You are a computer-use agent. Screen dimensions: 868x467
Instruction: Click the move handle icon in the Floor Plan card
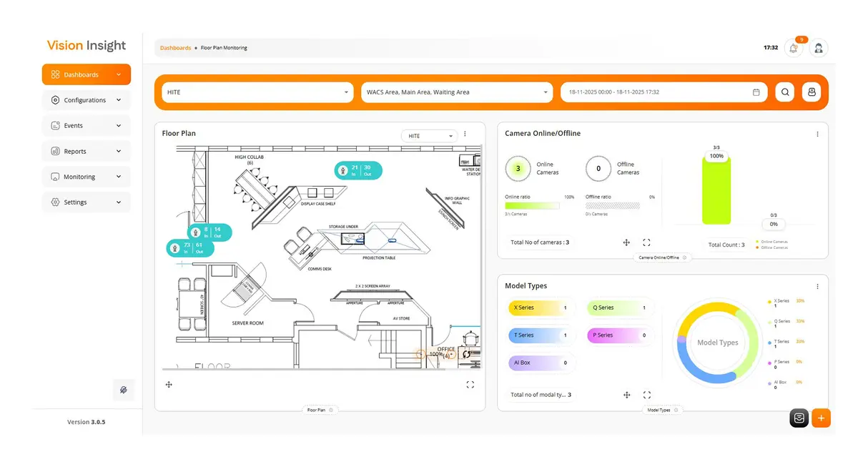[x=169, y=385]
